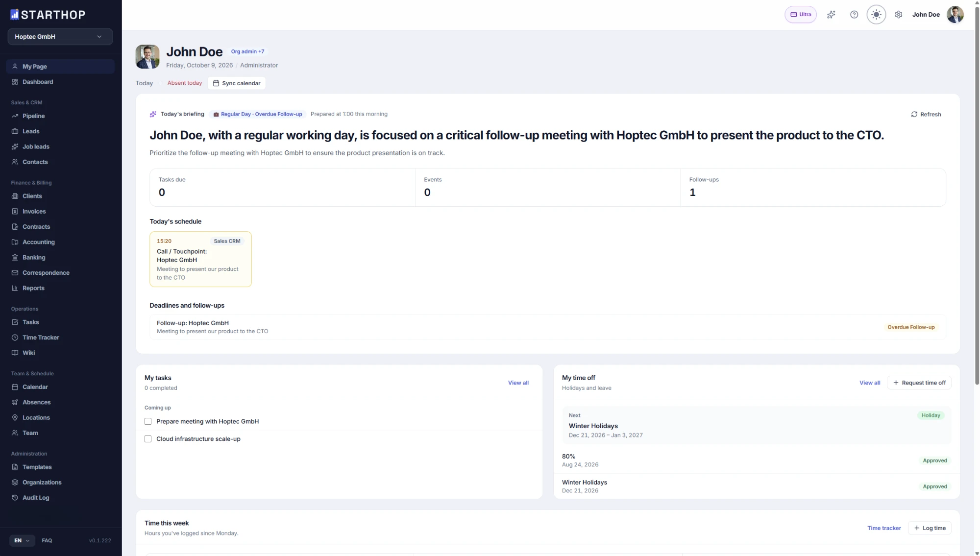Click the Absent today status label
The height and width of the screenshot is (556, 980).
pyautogui.click(x=185, y=83)
